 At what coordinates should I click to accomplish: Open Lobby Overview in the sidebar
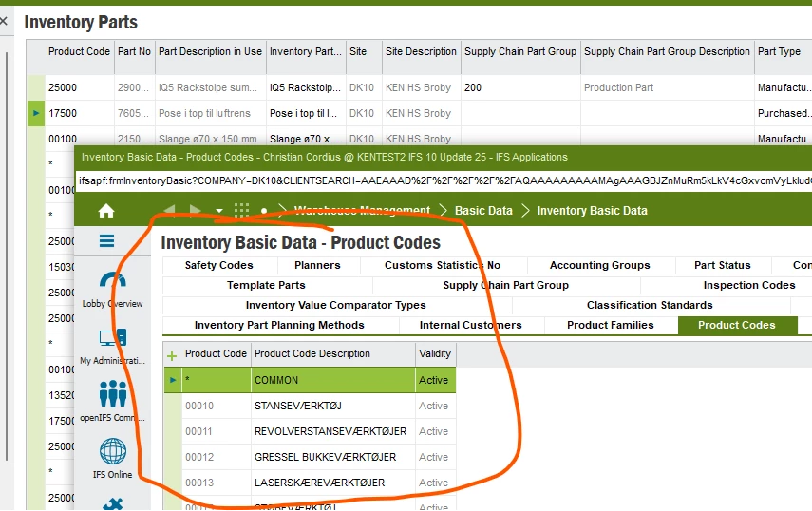112,290
